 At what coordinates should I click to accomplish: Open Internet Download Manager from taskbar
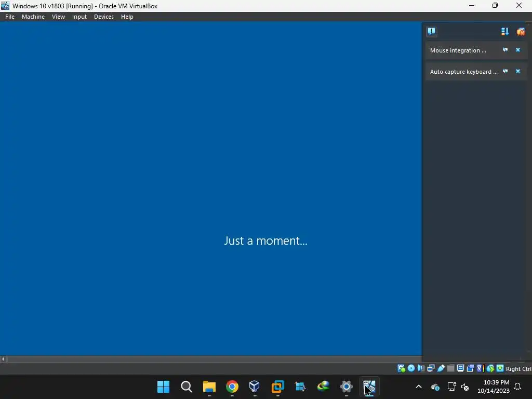coord(323,387)
